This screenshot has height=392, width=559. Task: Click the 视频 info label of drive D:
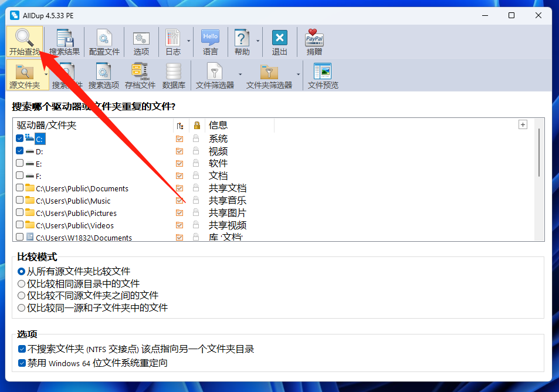(218, 151)
